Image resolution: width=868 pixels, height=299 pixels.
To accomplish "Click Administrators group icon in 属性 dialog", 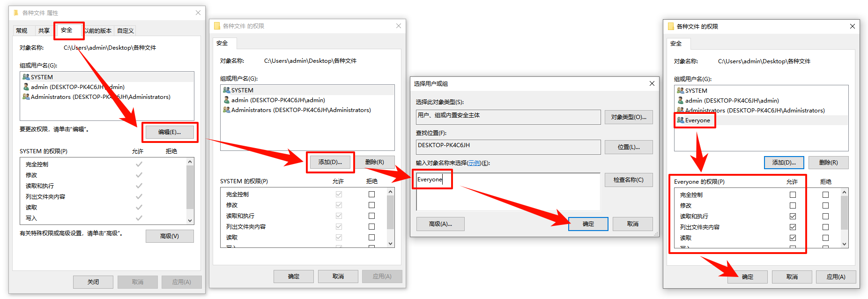I will coord(26,97).
